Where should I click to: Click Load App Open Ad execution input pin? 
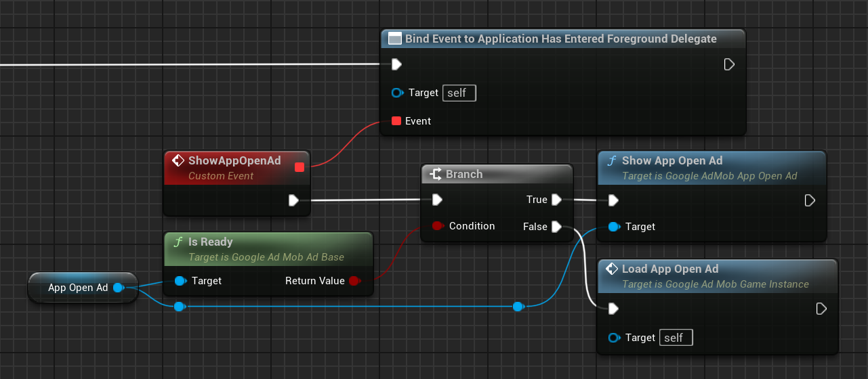[x=613, y=309]
